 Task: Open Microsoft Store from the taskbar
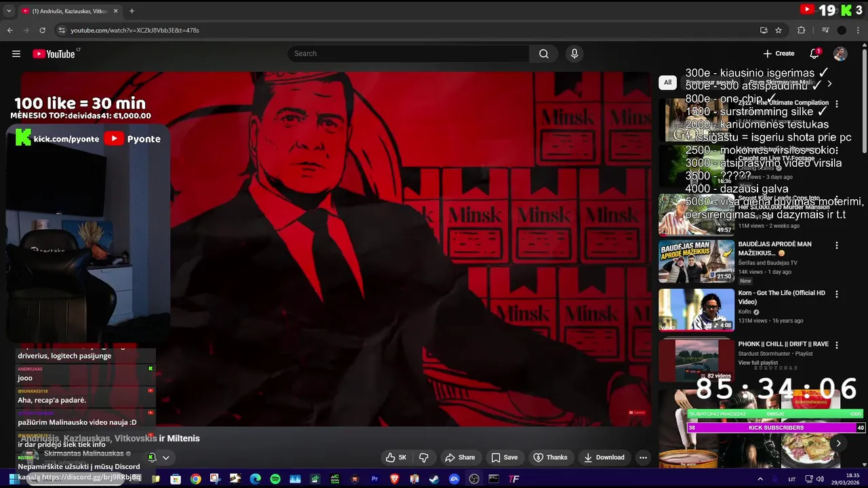[x=176, y=479]
